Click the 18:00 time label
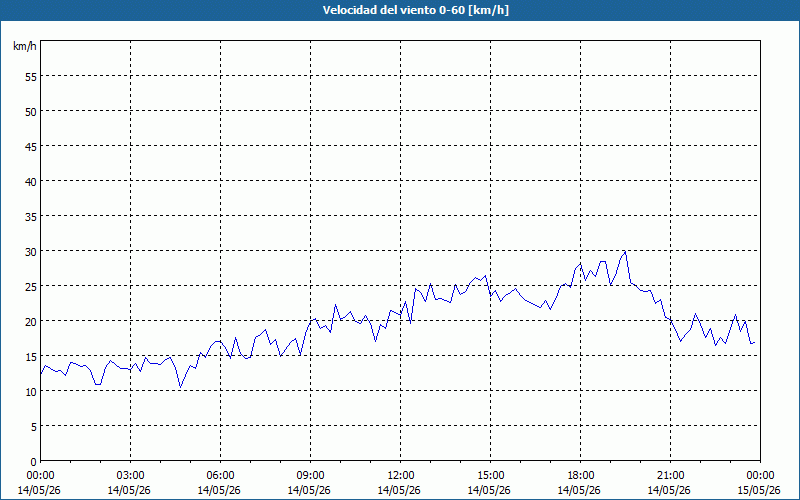 coord(581,476)
